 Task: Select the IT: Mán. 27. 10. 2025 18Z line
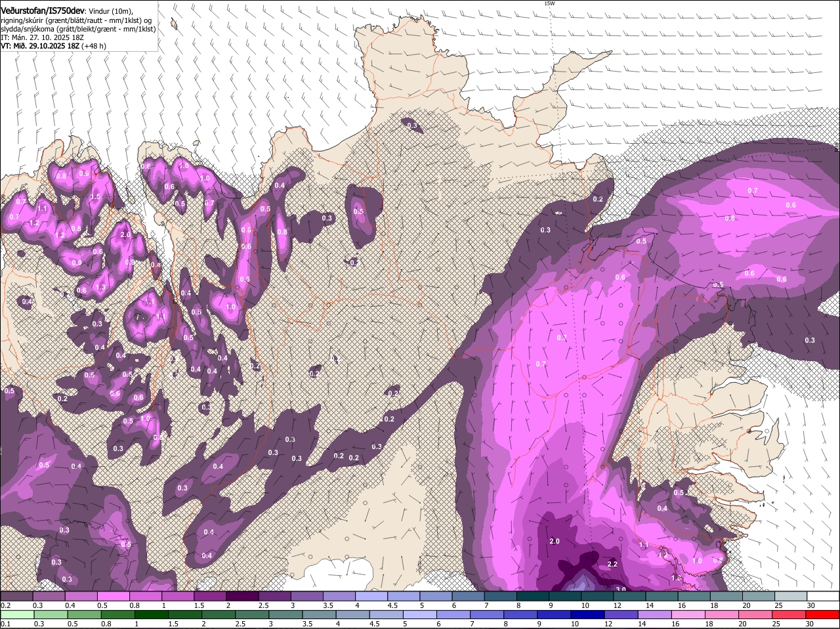click(x=42, y=37)
